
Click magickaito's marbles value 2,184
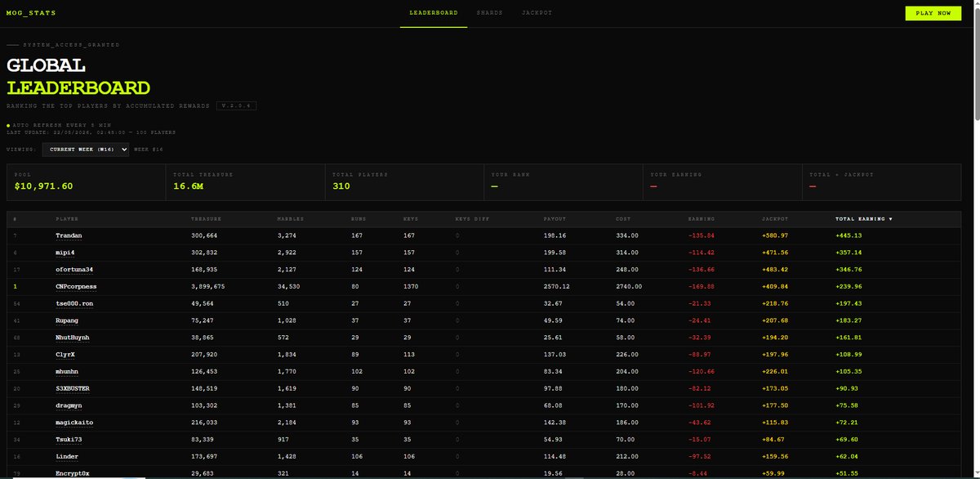(287, 423)
